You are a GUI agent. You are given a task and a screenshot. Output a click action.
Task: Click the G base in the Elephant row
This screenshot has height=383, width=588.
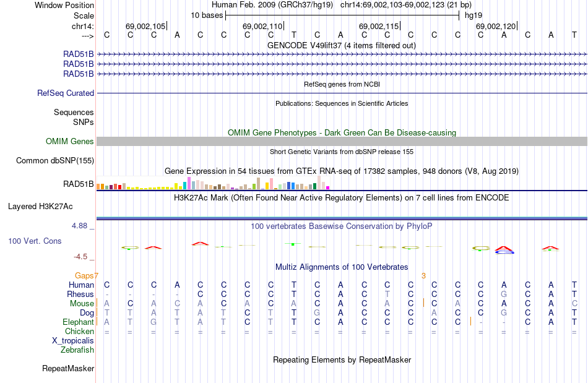[x=153, y=322]
